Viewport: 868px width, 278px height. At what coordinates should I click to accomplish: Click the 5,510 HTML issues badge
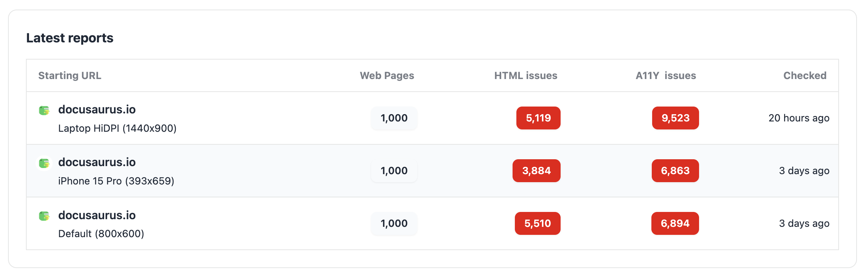[538, 223]
